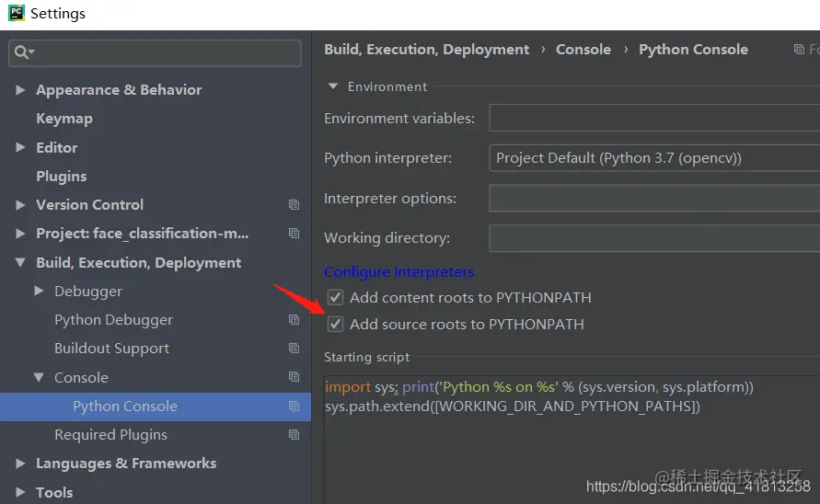Click project-level icon beside Required Plugins
The height and width of the screenshot is (504, 820).
pyautogui.click(x=294, y=435)
